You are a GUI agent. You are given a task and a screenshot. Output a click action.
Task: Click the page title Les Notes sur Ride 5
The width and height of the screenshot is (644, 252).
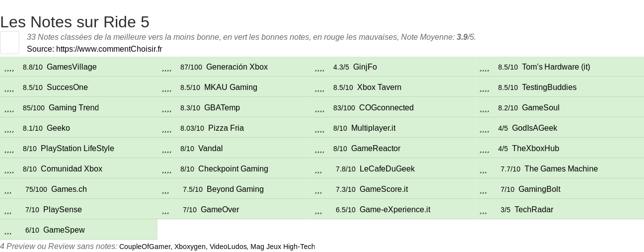(x=75, y=22)
